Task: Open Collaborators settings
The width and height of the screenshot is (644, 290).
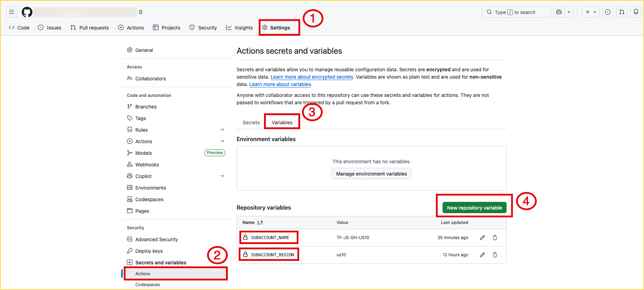Action: (176, 79)
